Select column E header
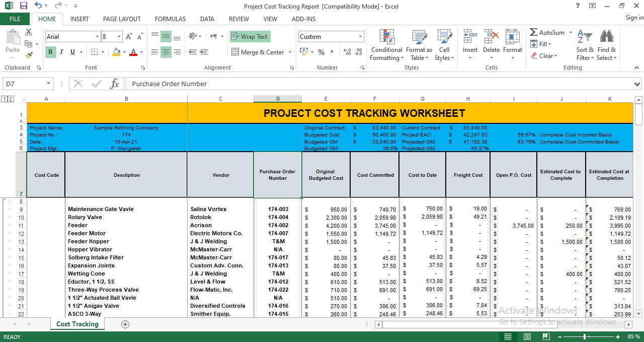Viewport: 644px width, 342px height. 326,99
